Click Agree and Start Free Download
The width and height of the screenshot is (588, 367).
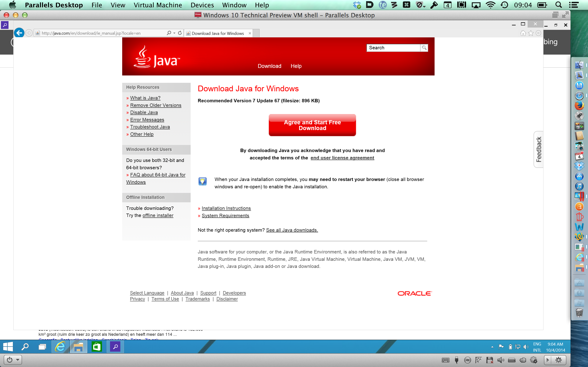point(312,125)
